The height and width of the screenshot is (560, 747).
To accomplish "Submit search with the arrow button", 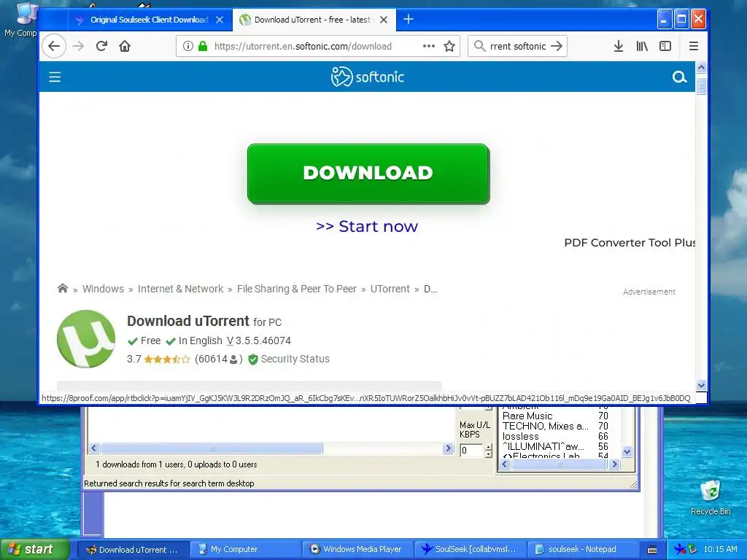I will click(557, 46).
